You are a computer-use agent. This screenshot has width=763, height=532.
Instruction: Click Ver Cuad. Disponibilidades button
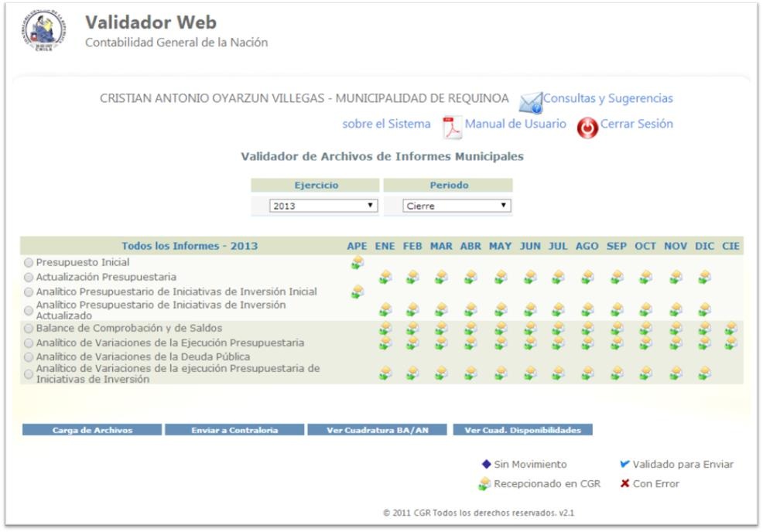(x=522, y=431)
